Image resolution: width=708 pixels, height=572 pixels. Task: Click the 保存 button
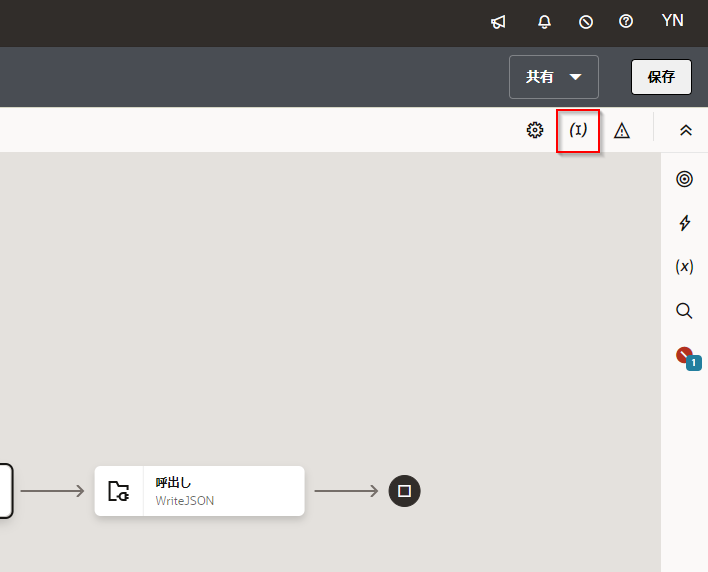[661, 77]
